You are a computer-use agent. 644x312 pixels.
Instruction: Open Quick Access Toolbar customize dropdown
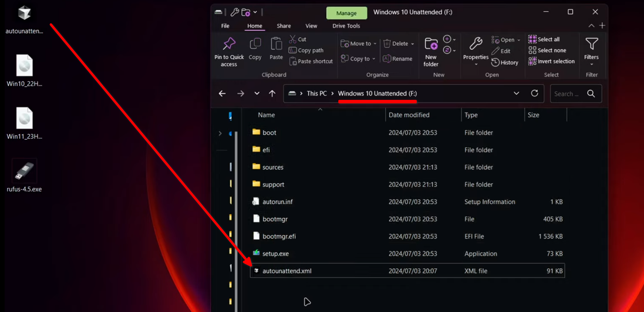(x=255, y=12)
